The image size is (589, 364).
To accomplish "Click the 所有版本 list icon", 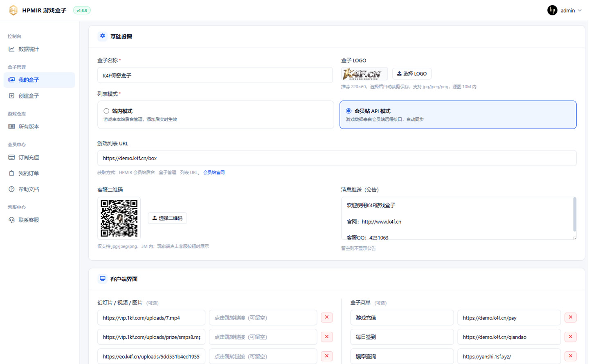I will [x=11, y=127].
